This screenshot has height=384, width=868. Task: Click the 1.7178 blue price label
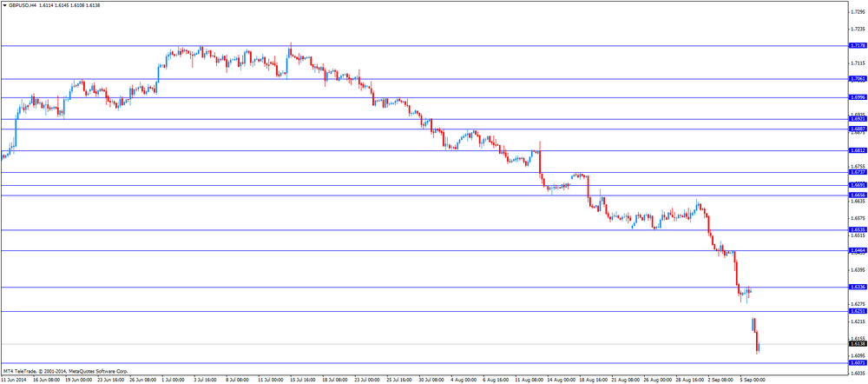click(x=857, y=46)
